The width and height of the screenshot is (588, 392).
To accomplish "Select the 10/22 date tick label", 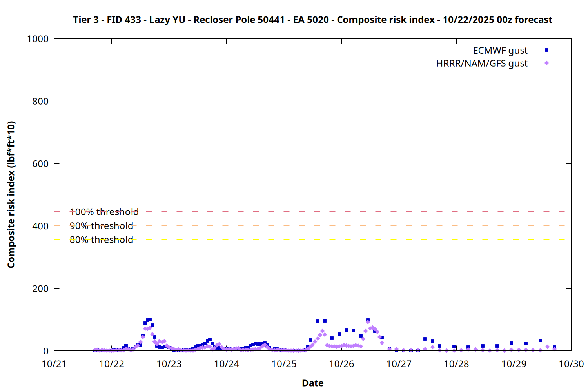I will tap(111, 364).
